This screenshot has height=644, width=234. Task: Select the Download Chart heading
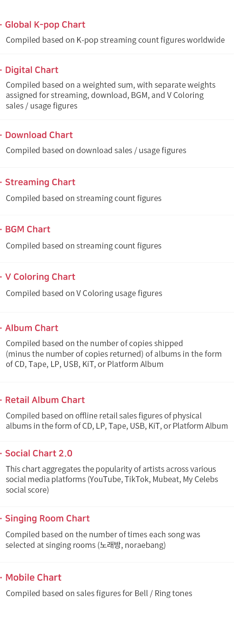(x=39, y=135)
